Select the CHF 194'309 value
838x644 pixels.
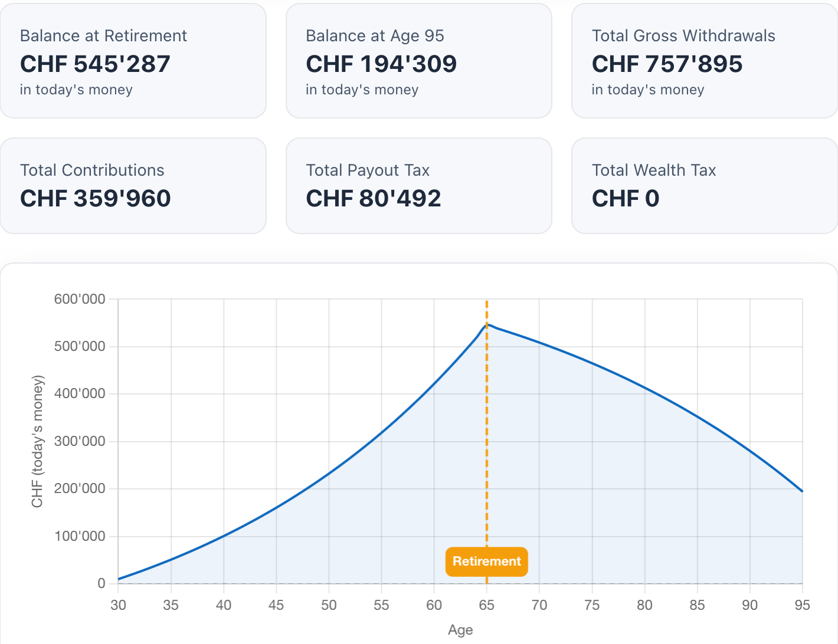pyautogui.click(x=381, y=64)
